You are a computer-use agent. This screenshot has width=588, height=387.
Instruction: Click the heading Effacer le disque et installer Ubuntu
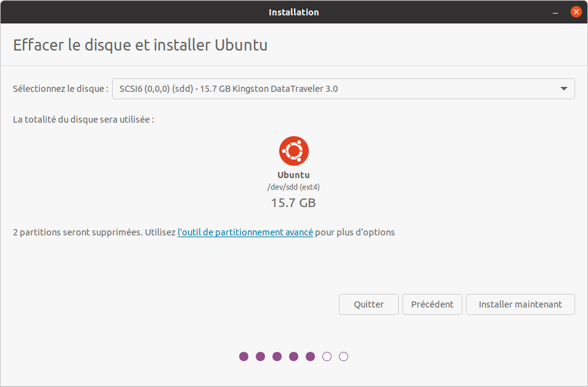pos(141,45)
